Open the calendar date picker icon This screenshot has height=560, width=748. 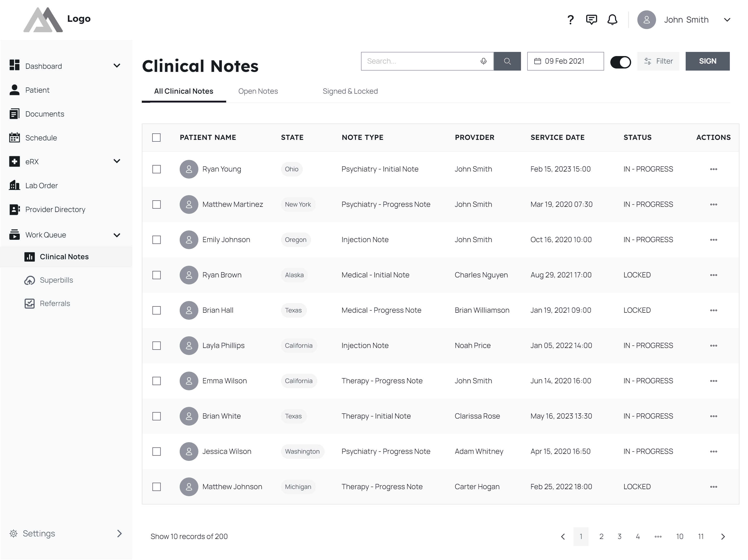pos(538,61)
